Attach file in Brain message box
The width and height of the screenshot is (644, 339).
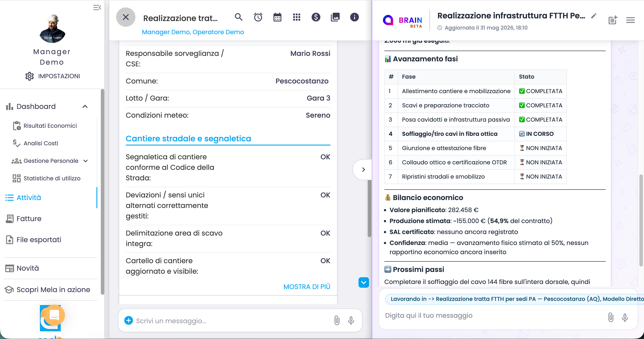(610, 317)
